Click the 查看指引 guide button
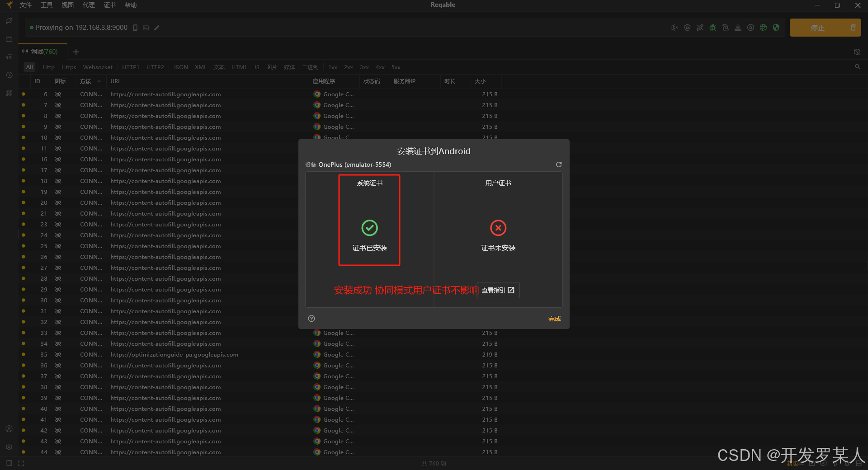 coord(498,290)
